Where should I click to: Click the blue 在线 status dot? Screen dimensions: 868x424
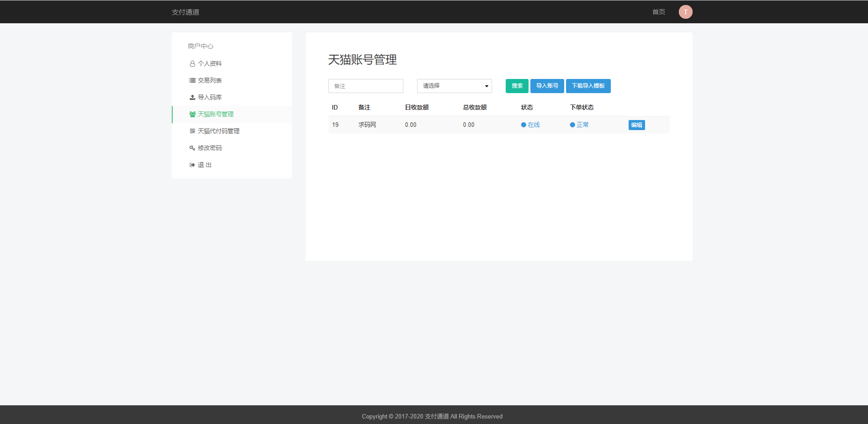pos(524,125)
